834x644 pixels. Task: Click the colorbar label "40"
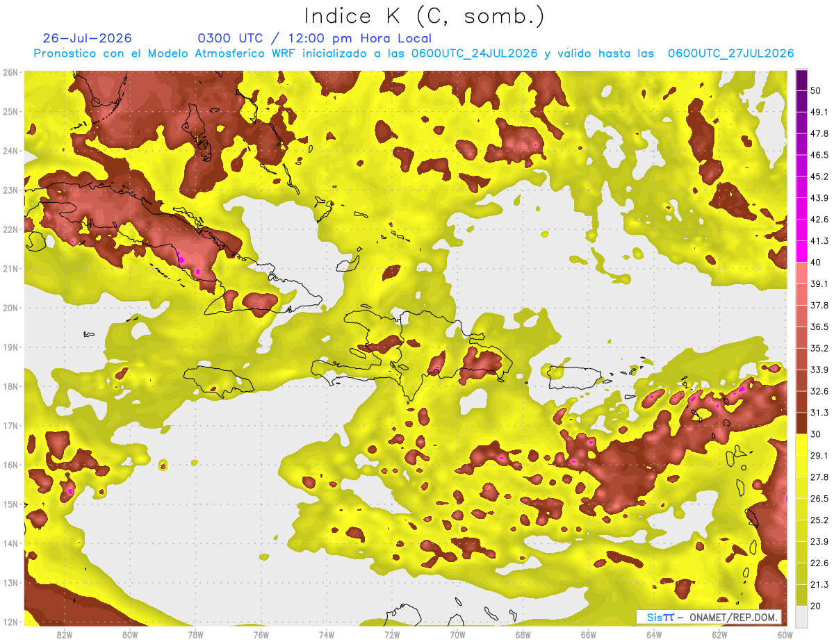[x=817, y=262]
